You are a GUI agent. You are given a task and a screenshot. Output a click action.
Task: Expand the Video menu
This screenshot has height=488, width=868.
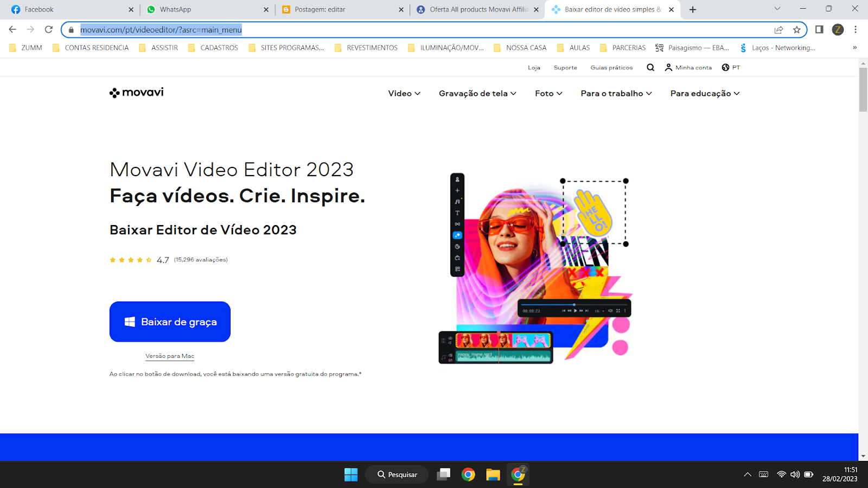(x=404, y=93)
